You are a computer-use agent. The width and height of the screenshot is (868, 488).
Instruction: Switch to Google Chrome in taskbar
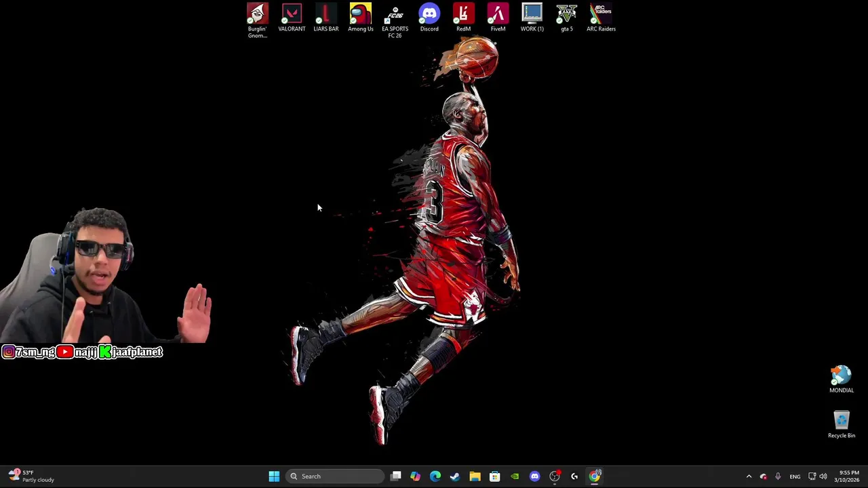coord(595,476)
